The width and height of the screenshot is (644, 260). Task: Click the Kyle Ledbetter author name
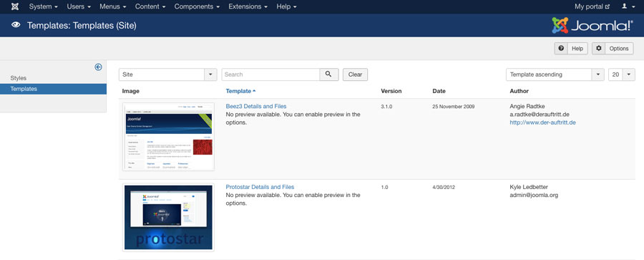tap(529, 187)
